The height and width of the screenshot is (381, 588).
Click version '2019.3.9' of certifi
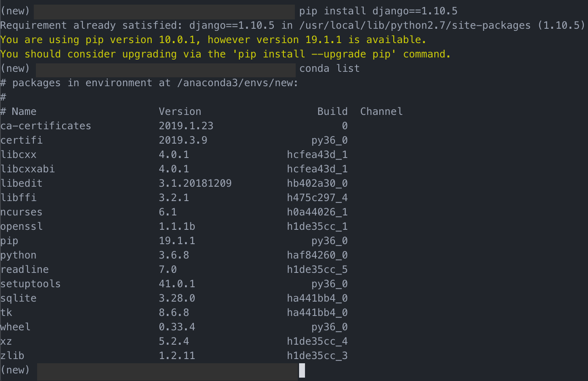(x=183, y=140)
